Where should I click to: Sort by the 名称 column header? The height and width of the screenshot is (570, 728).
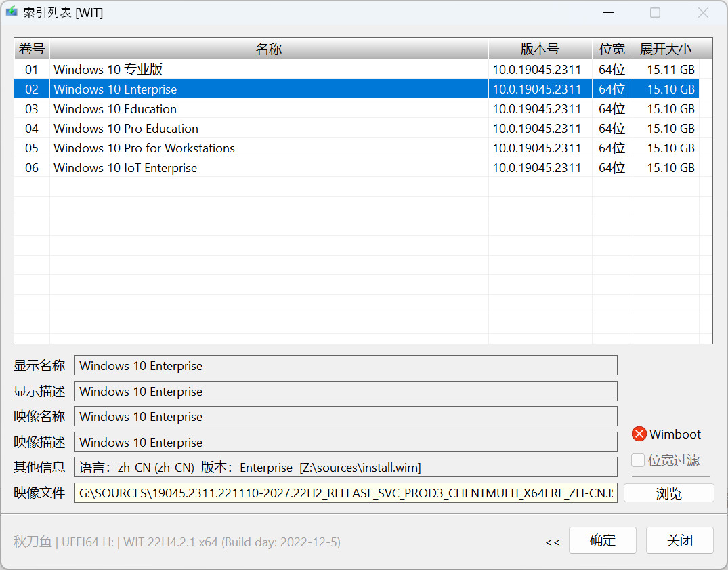(x=269, y=49)
